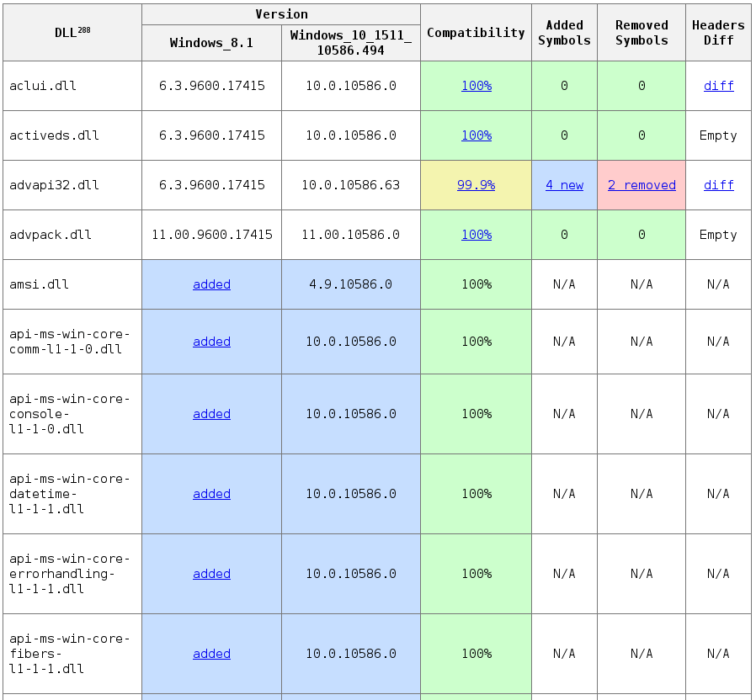Click the Compatibility column header
Image resolution: width=756 pixels, height=700 pixels.
point(476,32)
